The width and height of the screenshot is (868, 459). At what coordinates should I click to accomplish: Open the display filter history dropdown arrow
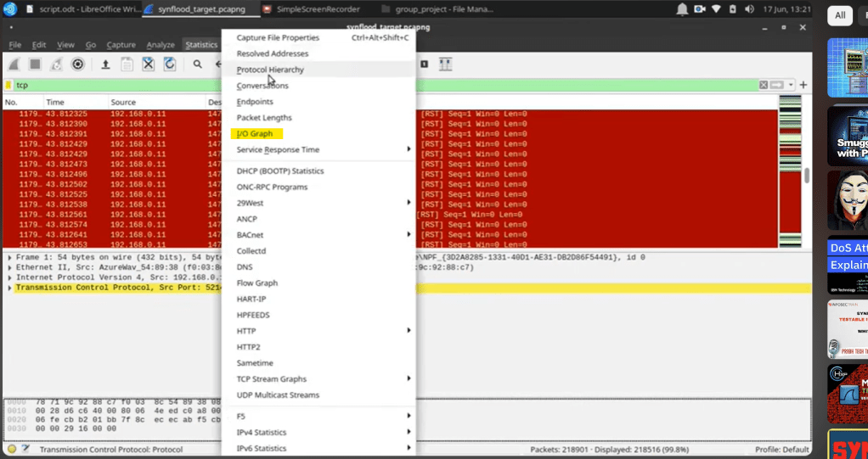tap(791, 85)
